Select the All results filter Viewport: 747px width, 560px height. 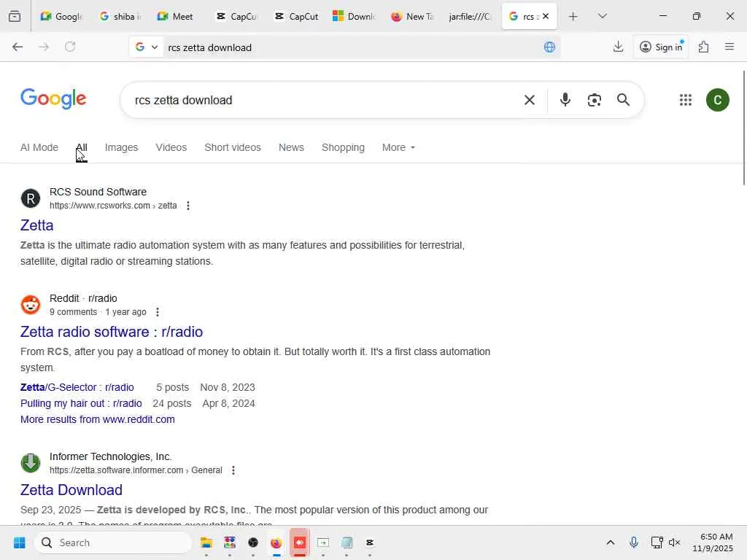[82, 147]
